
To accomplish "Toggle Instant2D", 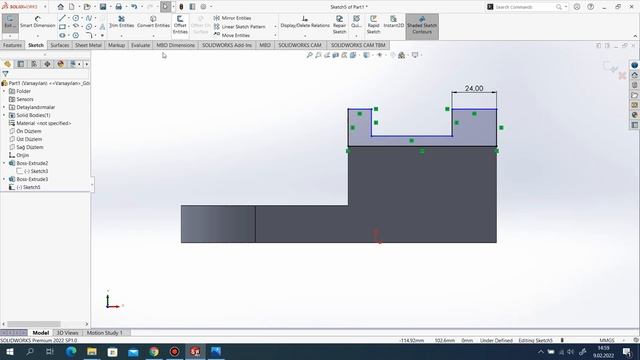I will click(x=393, y=22).
